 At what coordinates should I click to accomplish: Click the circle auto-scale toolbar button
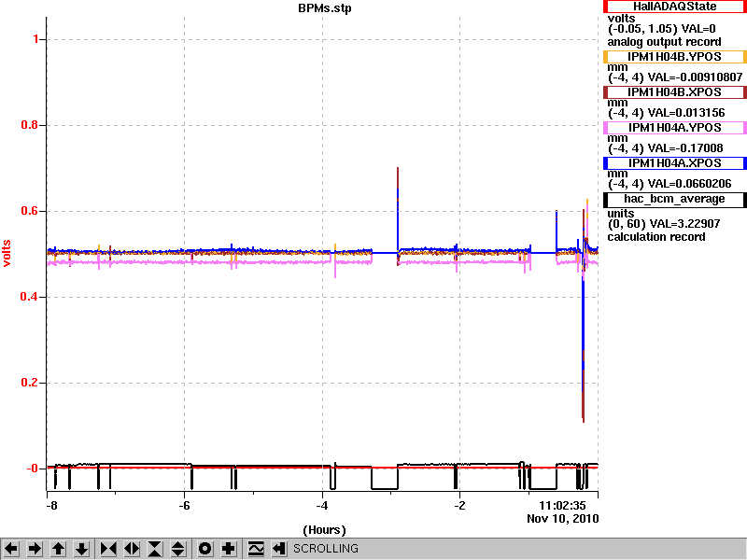tap(205, 549)
